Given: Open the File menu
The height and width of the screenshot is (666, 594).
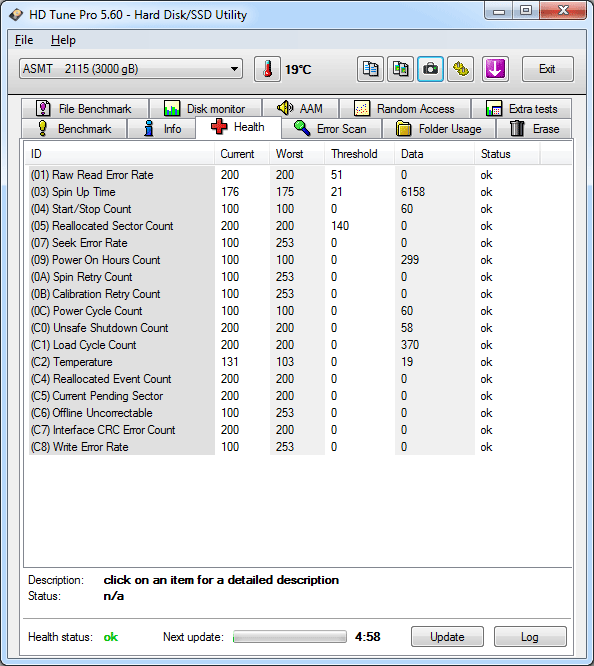Looking at the screenshot, I should coord(24,40).
